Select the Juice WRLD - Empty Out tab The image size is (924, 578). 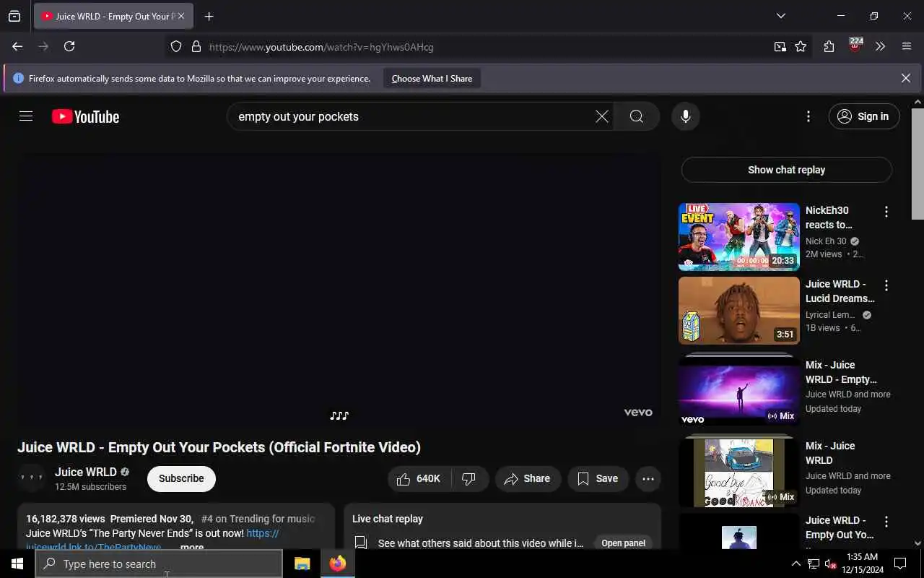[113, 16]
